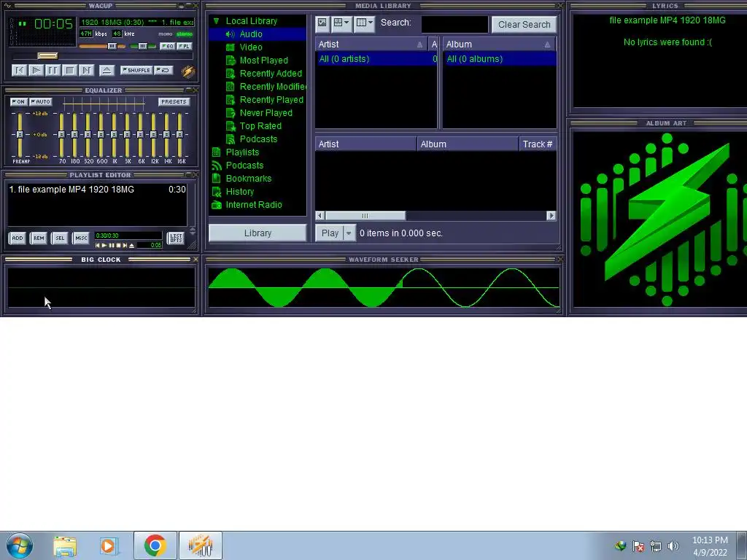The height and width of the screenshot is (560, 747).
Task: Toggle the equalizer AUTO button
Action: pyautogui.click(x=41, y=102)
